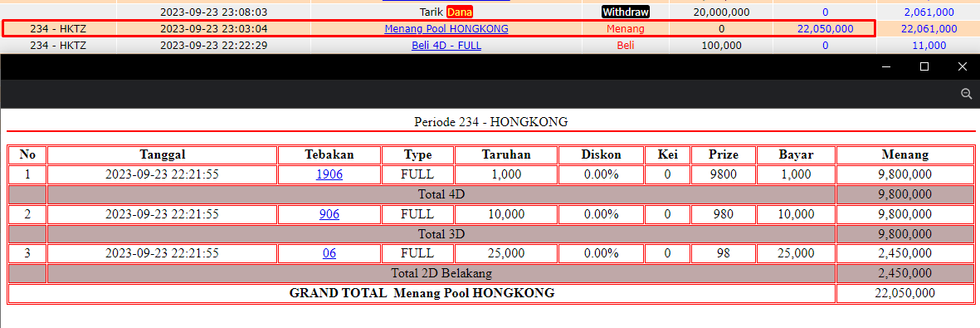
Task: Click the Taruhan column header
Action: [x=506, y=154]
